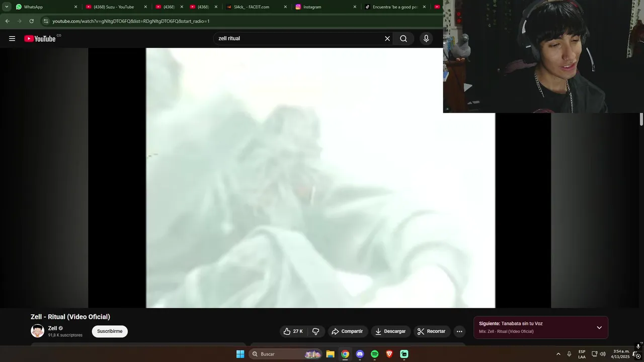
Task: Open the Zell channel name link
Action: coord(52,328)
